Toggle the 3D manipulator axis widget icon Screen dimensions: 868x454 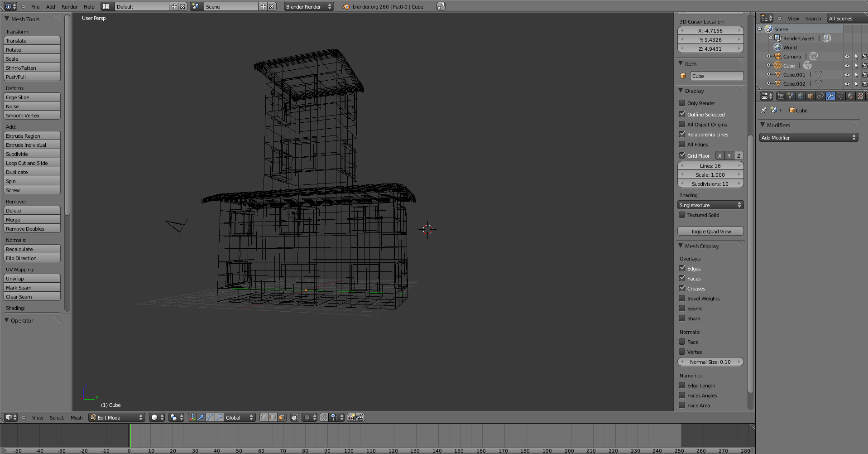pyautogui.click(x=192, y=417)
